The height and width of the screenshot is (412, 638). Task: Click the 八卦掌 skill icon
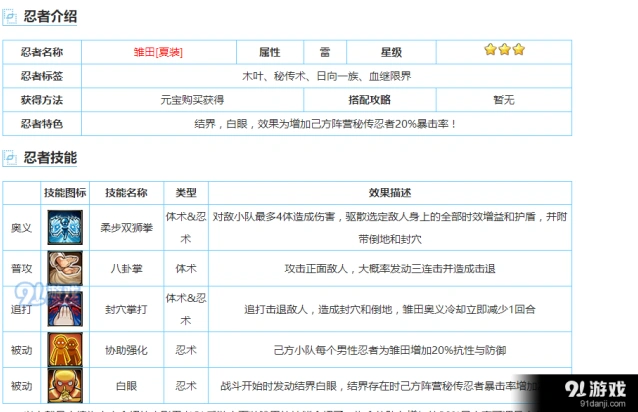(65, 268)
